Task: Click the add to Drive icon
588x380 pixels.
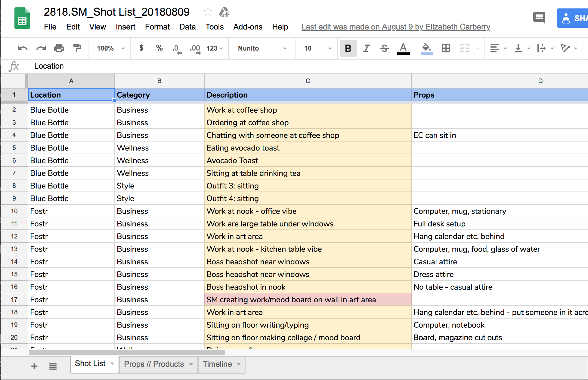Action: pyautogui.click(x=224, y=12)
